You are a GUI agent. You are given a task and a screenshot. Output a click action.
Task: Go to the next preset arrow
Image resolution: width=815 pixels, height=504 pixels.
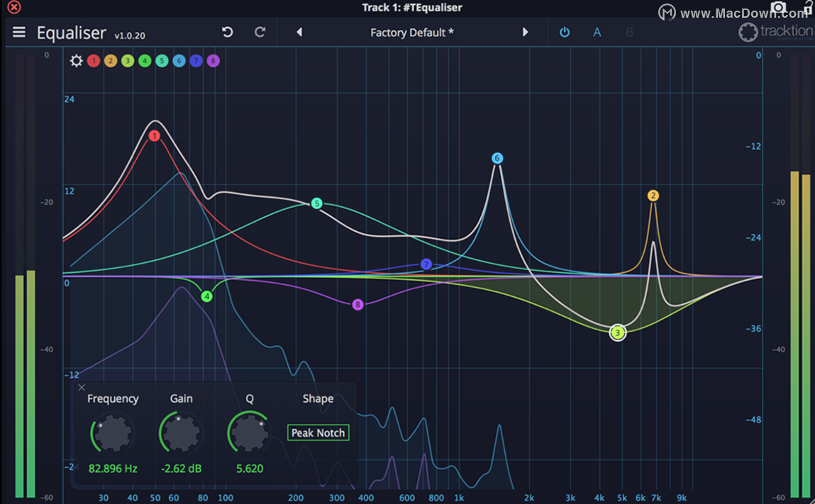(525, 33)
